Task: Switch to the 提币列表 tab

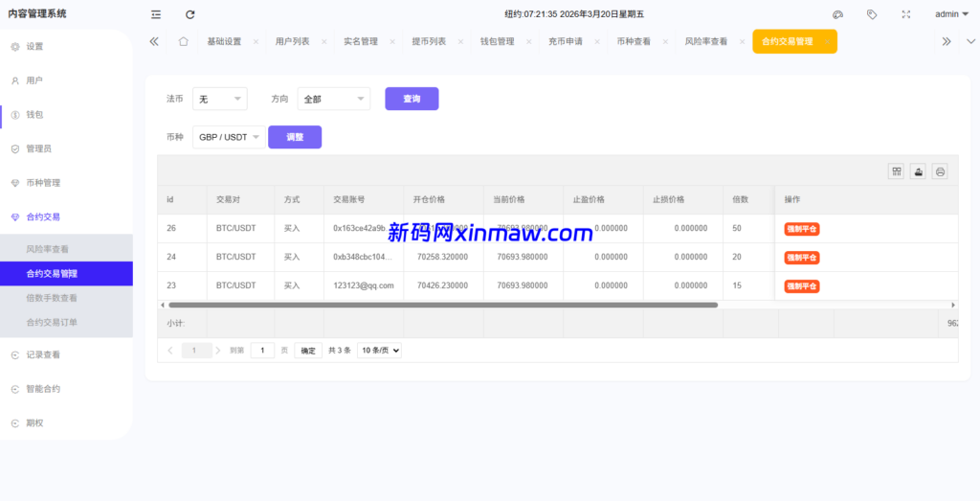Action: pyautogui.click(x=429, y=41)
